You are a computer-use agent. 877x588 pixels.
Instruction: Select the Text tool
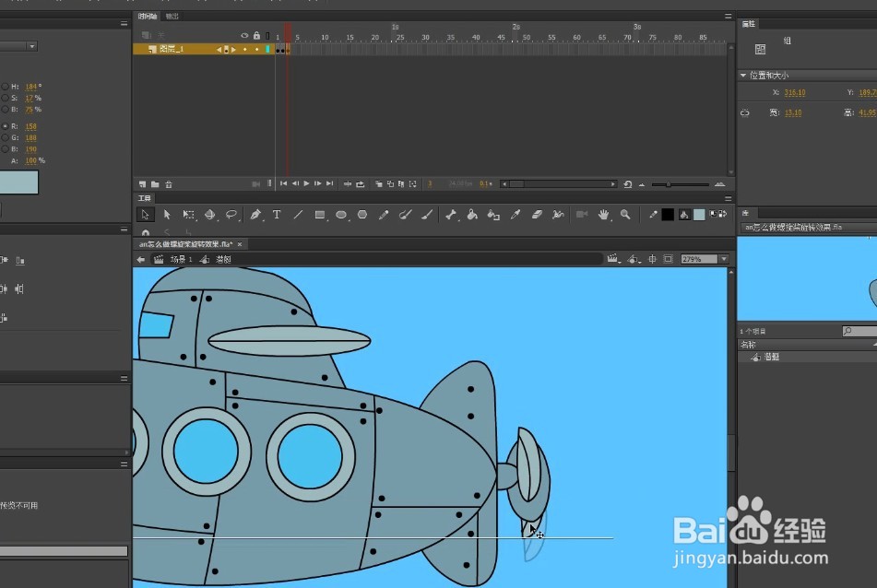[x=277, y=215]
